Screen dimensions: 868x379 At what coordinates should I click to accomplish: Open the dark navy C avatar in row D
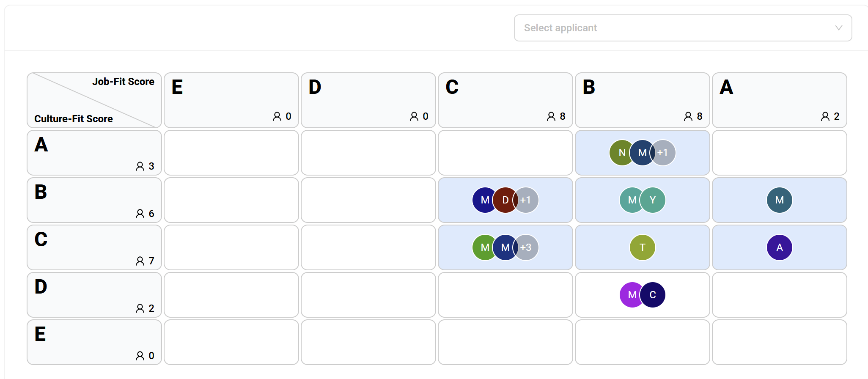click(653, 295)
